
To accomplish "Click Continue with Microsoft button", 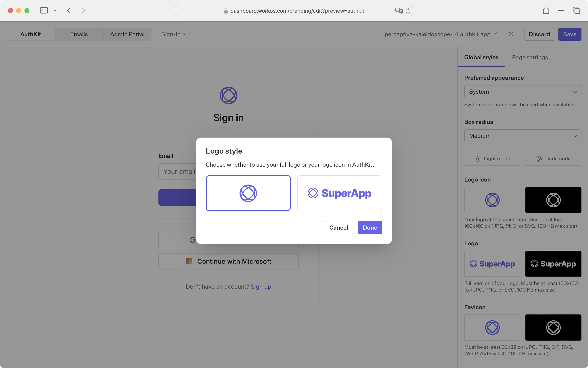I will coord(228,261).
